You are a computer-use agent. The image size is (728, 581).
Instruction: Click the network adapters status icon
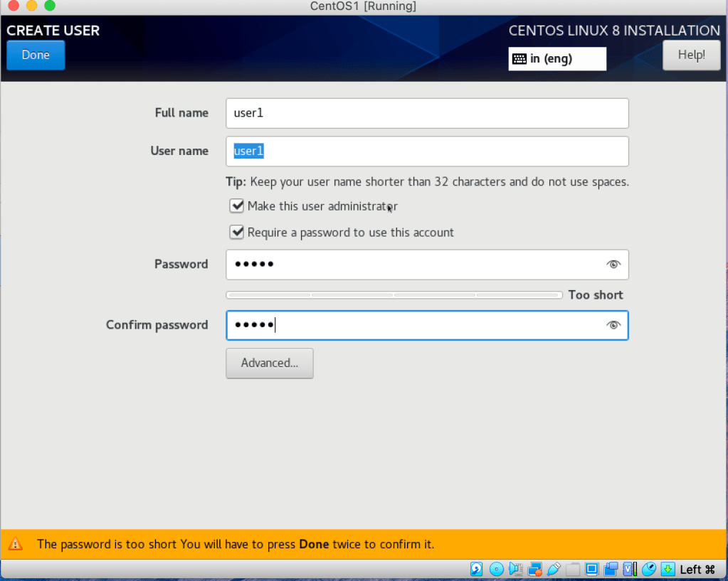534,569
